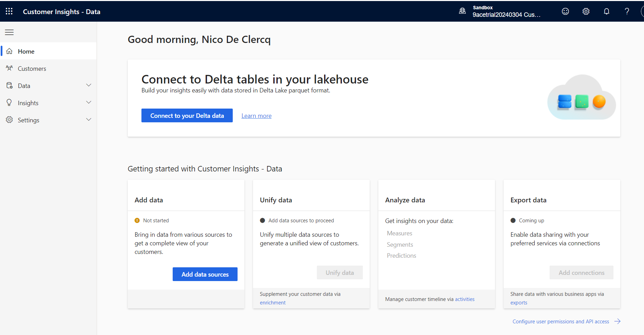Image resolution: width=644 pixels, height=335 pixels.
Task: Follow the Learn more link
Action: (256, 116)
